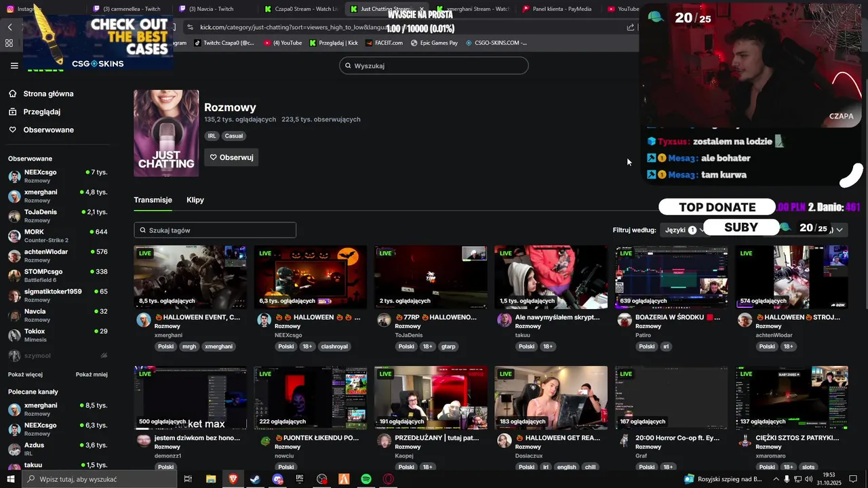Open File Explorer from taskbar
Image resolution: width=868 pixels, height=488 pixels.
point(211,479)
